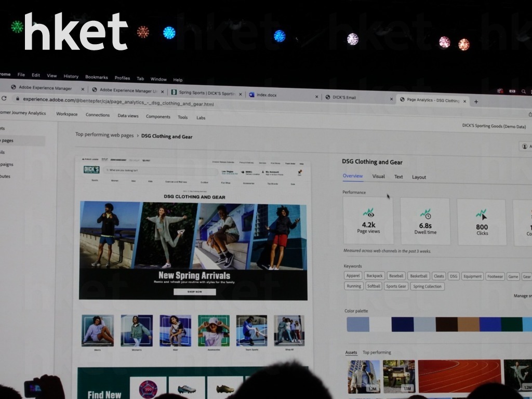This screenshot has width=532, height=399.
Task: Open the Bookmarks menu
Action: tap(96, 77)
